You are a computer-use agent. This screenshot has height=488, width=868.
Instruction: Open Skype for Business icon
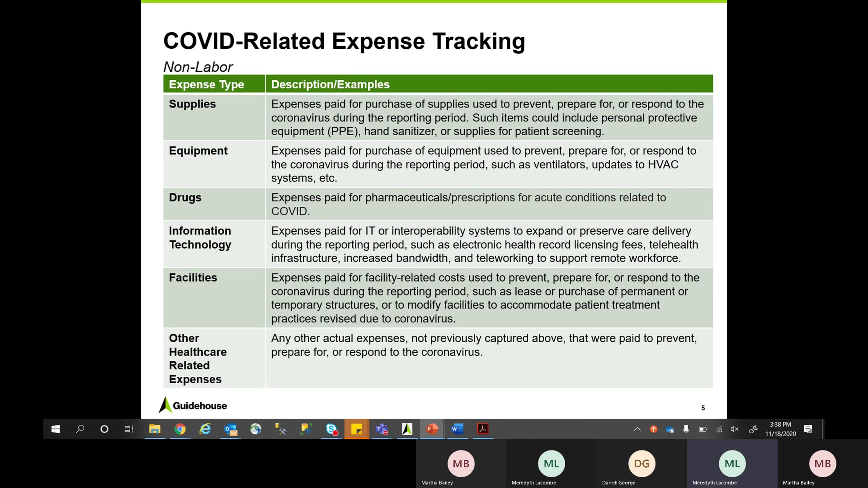[331, 429]
